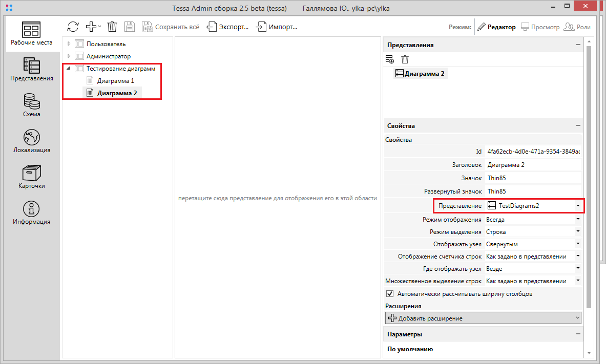The width and height of the screenshot is (606, 364).
Task: Toggle automatic column width calculation checkbox
Action: coord(389,294)
